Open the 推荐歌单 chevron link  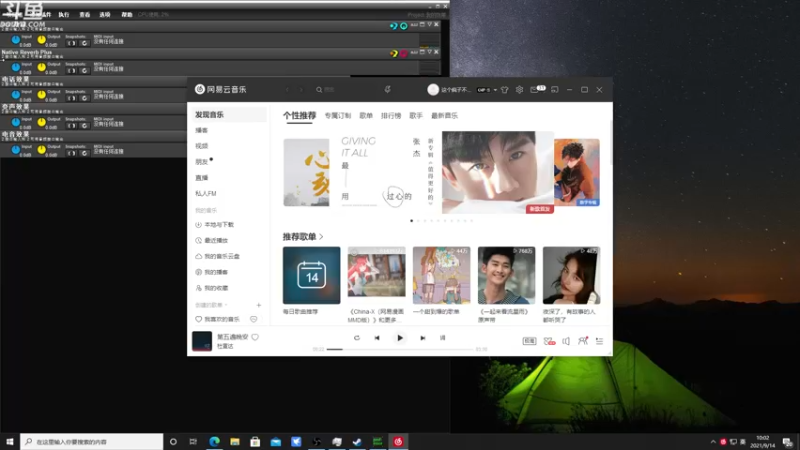coord(321,237)
